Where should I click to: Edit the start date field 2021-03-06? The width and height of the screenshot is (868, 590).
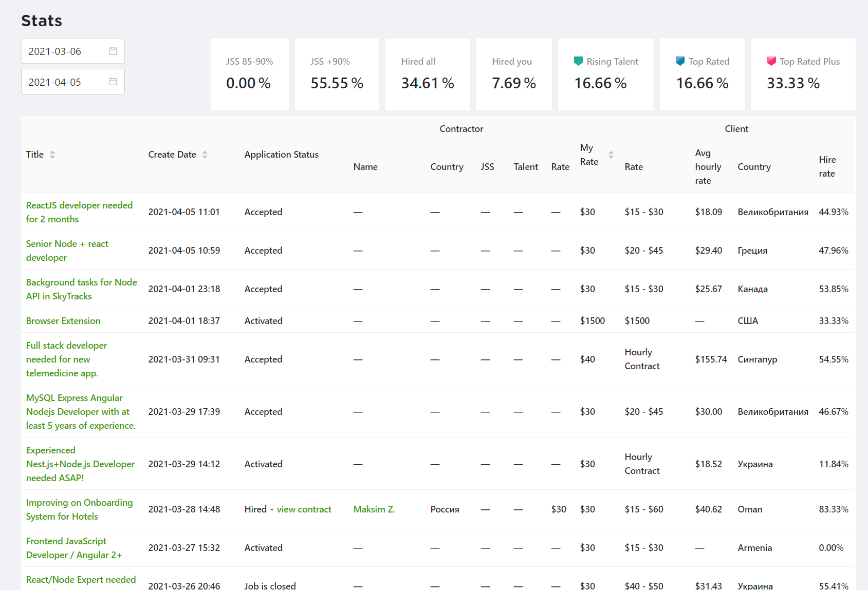[73, 51]
